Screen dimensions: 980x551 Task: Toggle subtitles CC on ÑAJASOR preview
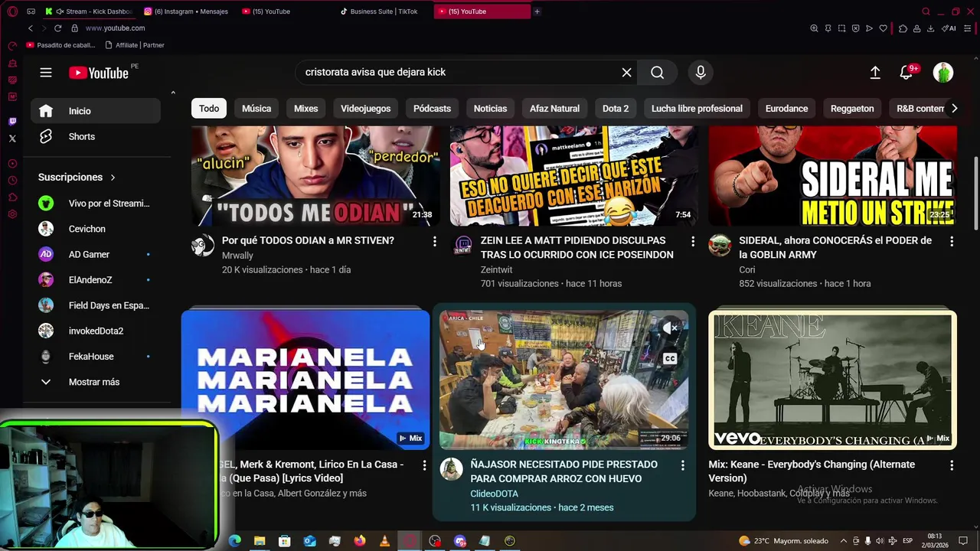(670, 358)
